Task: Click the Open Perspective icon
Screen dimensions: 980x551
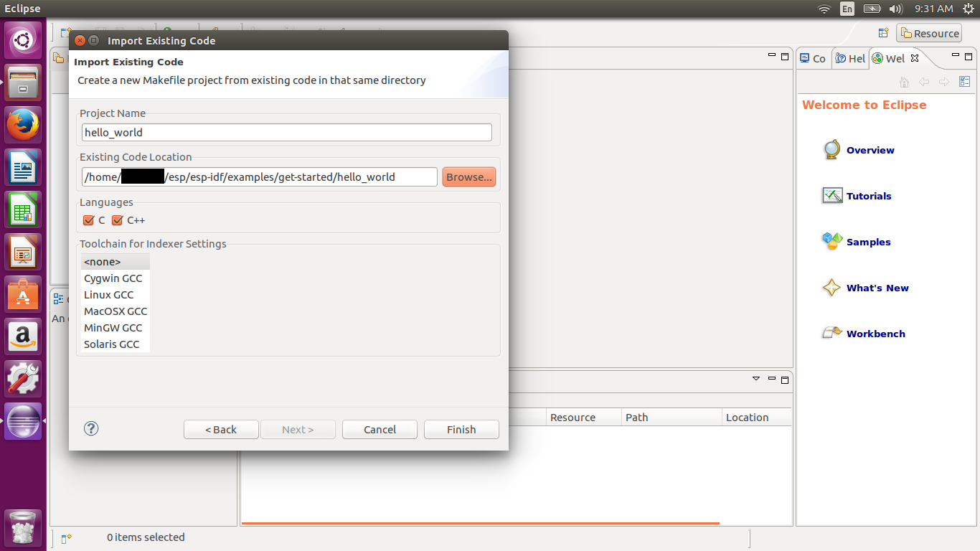Action: coord(883,33)
